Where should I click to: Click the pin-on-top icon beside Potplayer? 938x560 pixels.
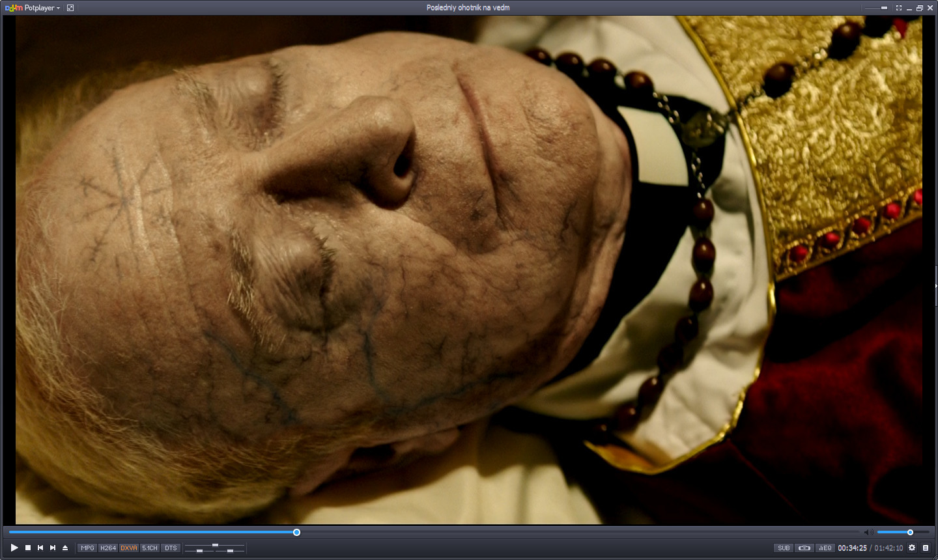click(70, 8)
